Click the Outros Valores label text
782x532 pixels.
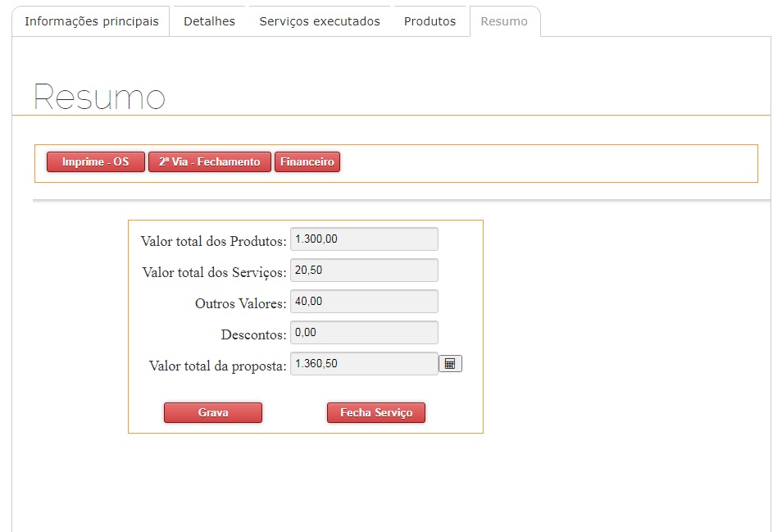[240, 303]
